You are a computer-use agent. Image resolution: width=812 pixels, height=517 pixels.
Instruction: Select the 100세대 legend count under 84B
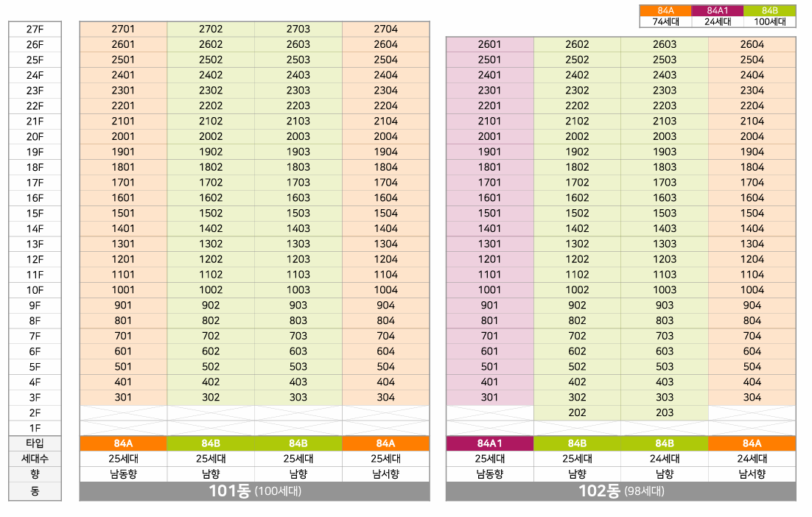[769, 22]
